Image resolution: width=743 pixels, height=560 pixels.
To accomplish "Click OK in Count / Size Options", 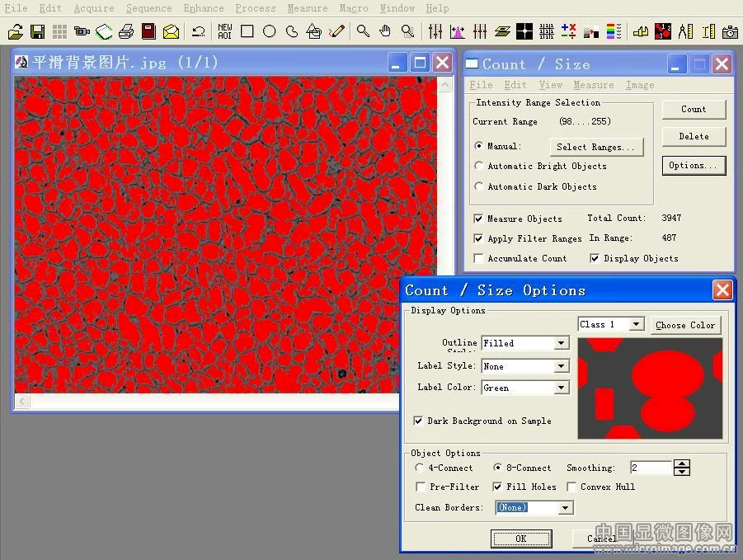I will tap(521, 539).
